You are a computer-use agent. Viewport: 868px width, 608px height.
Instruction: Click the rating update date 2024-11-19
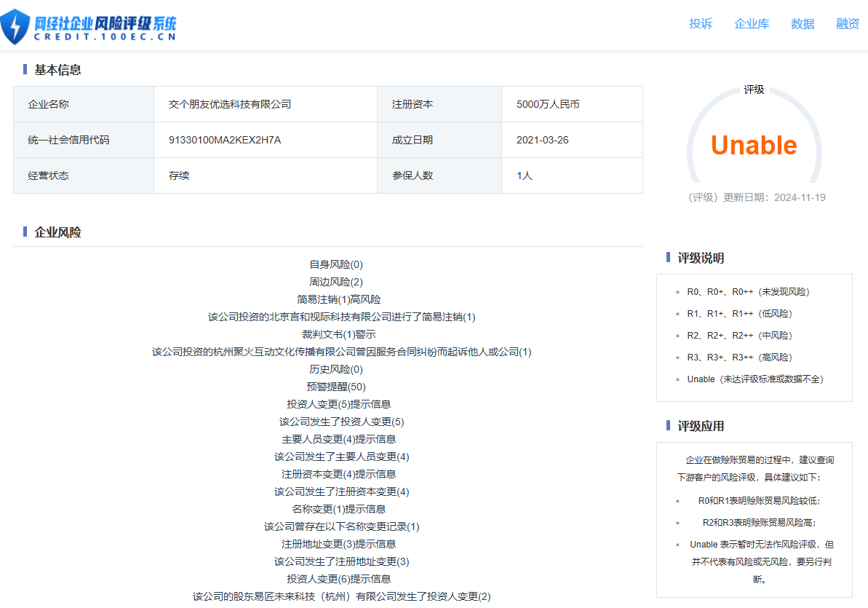coord(800,197)
